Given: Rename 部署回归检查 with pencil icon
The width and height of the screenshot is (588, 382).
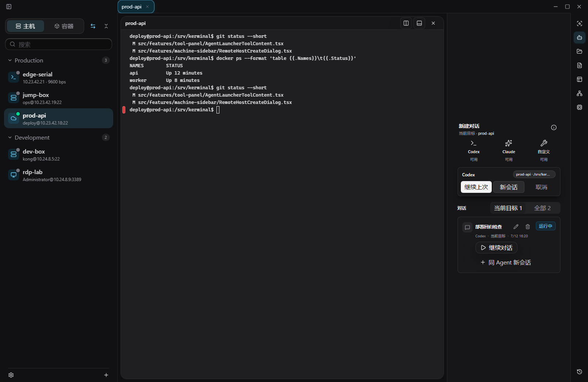Looking at the screenshot, I should pyautogui.click(x=516, y=227).
